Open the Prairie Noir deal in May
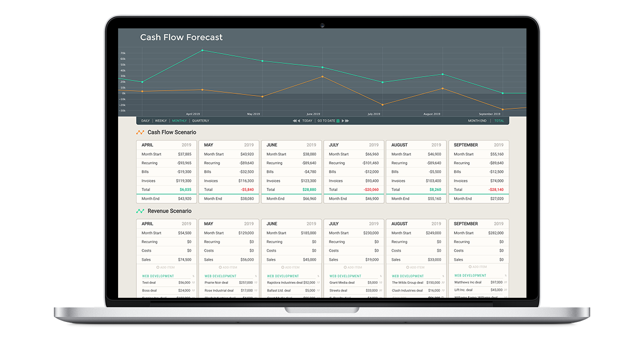The width and height of the screenshot is (644, 359). (x=216, y=283)
